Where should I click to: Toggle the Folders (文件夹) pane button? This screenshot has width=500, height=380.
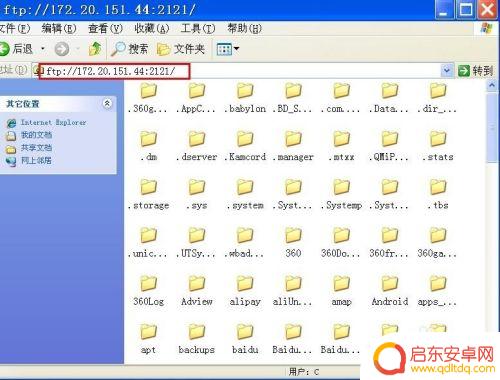pos(181,49)
